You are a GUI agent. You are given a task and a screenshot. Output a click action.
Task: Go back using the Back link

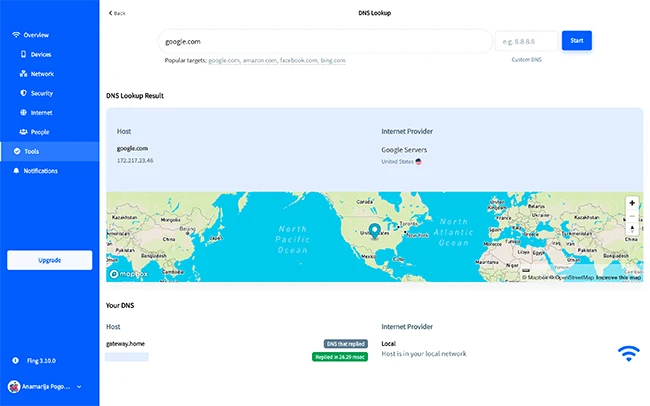point(116,13)
